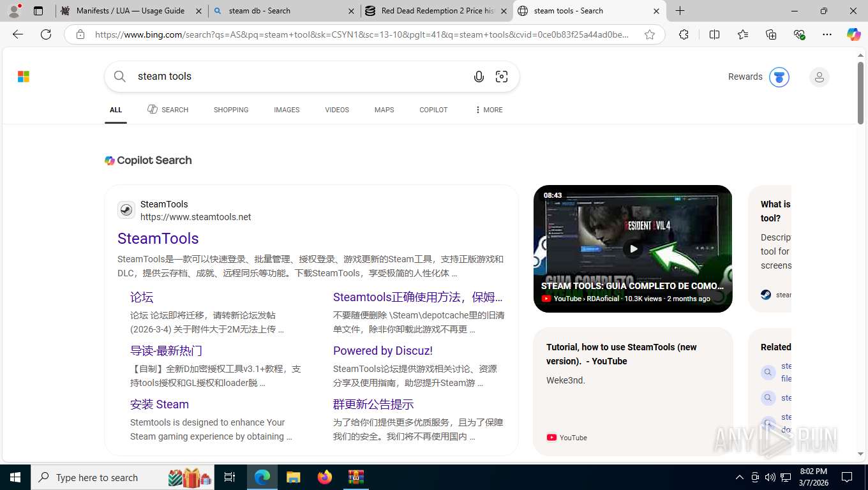Image resolution: width=868 pixels, height=490 pixels.
Task: Open the Bing account avatar icon
Action: pos(819,77)
